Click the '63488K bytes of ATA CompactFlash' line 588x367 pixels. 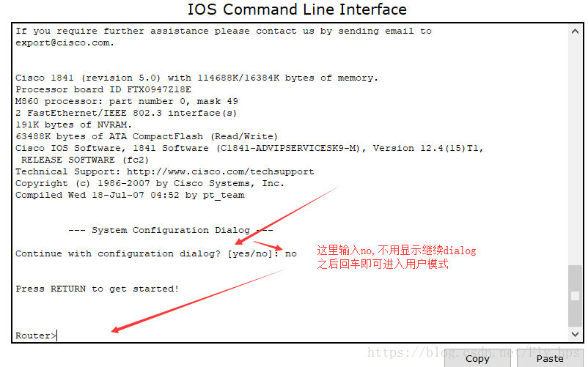click(x=147, y=136)
